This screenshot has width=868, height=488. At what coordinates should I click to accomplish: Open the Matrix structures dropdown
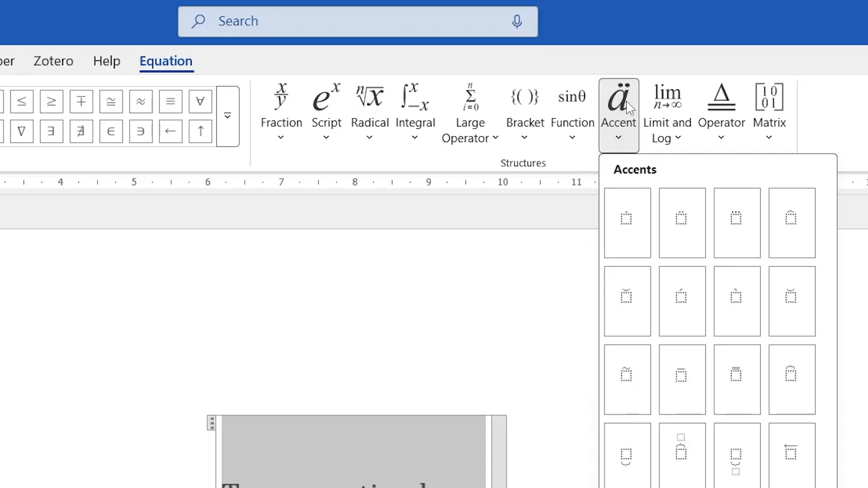[770, 114]
